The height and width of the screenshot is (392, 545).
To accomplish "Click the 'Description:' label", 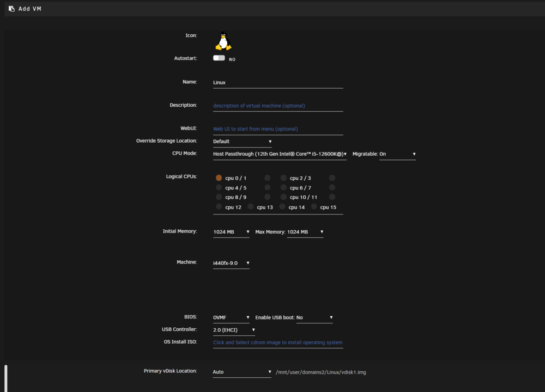I will click(x=183, y=105).
